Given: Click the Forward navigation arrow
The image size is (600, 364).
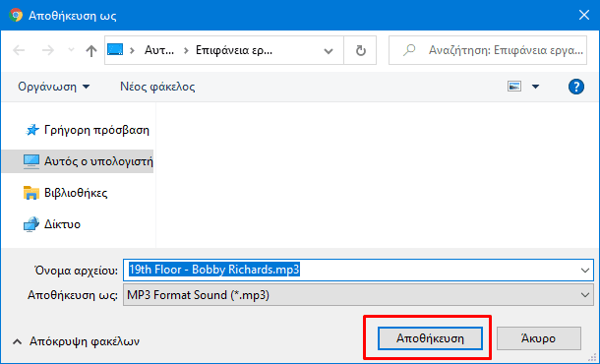Looking at the screenshot, I should tap(48, 50).
